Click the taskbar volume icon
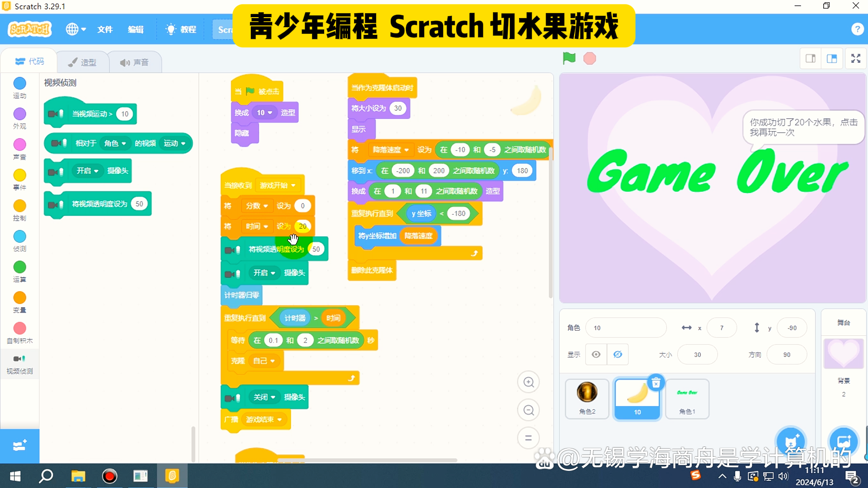Image resolution: width=868 pixels, height=488 pixels. [x=783, y=476]
